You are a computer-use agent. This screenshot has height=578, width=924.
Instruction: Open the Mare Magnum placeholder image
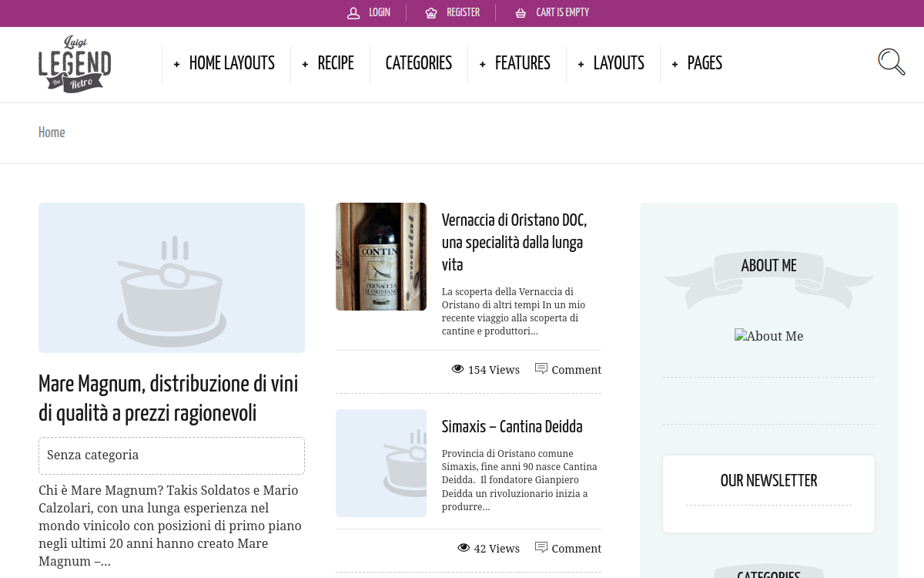172,277
